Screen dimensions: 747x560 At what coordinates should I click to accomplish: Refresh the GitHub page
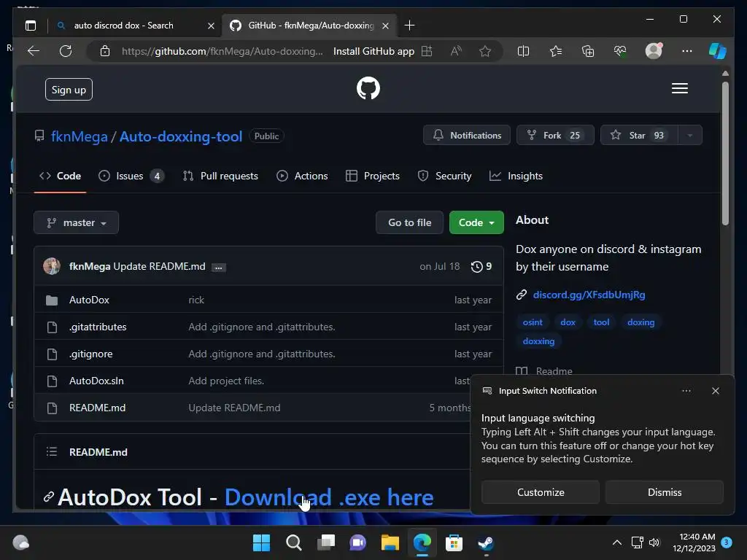coord(66,51)
